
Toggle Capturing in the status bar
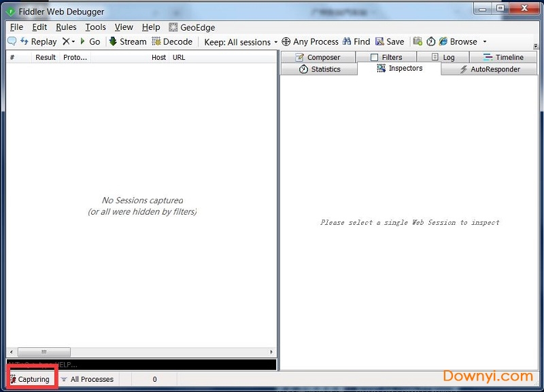pyautogui.click(x=30, y=379)
